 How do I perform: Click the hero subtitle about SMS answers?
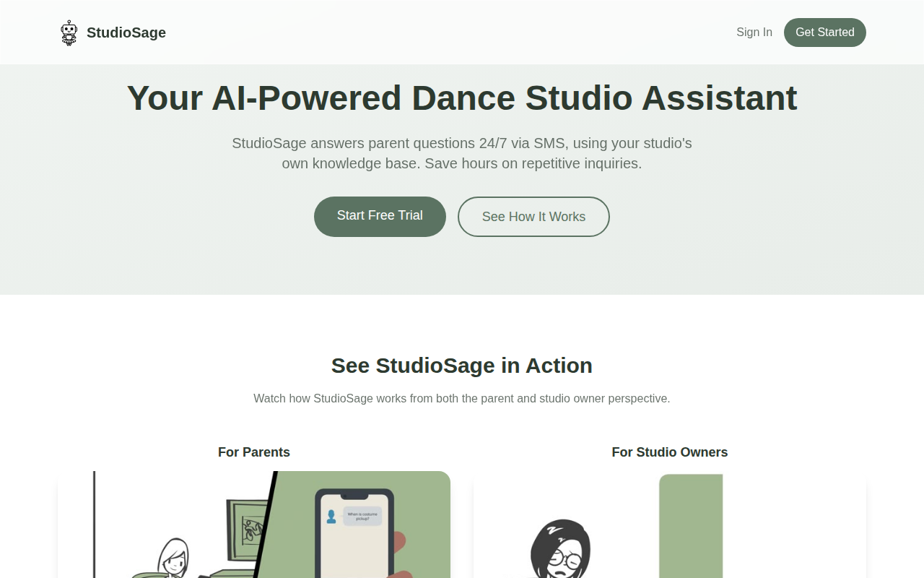point(462,152)
